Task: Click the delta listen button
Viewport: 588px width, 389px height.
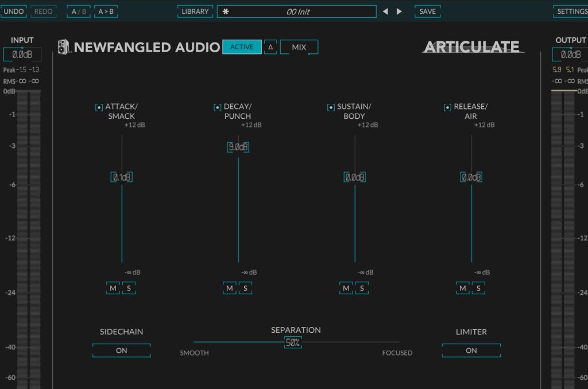Action: (270, 47)
